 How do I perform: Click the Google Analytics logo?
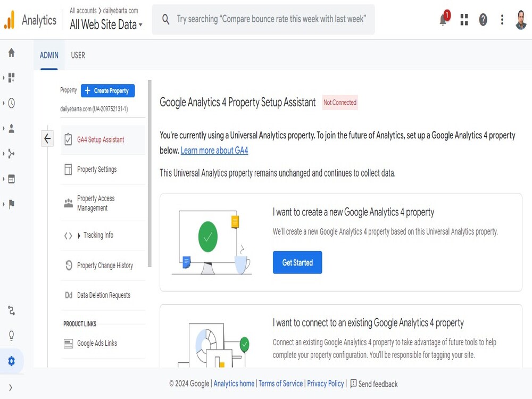point(10,20)
